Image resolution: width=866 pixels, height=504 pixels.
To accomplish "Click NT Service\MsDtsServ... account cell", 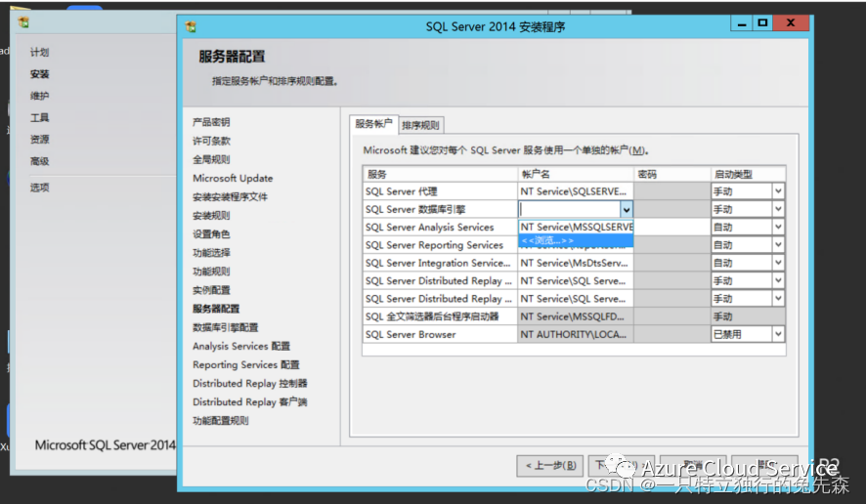I will [574, 263].
